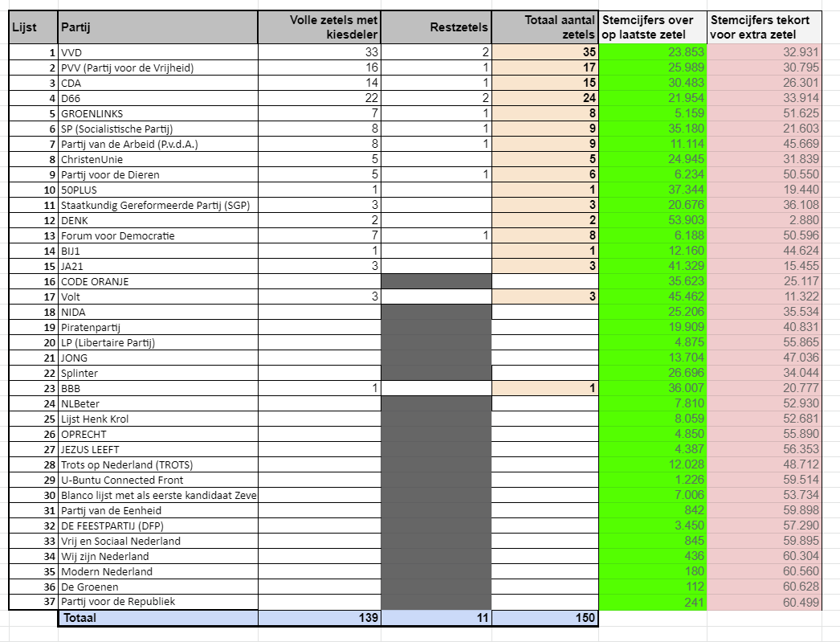The height and width of the screenshot is (642, 840).
Task: Select the 'Volle zetels met kiesdeler' header
Action: 320,27
